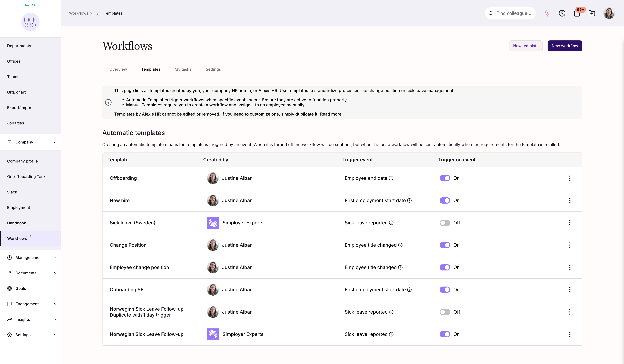Image resolution: width=624 pixels, height=364 pixels.
Task: Open more options for Employee change position
Action: pos(570,267)
